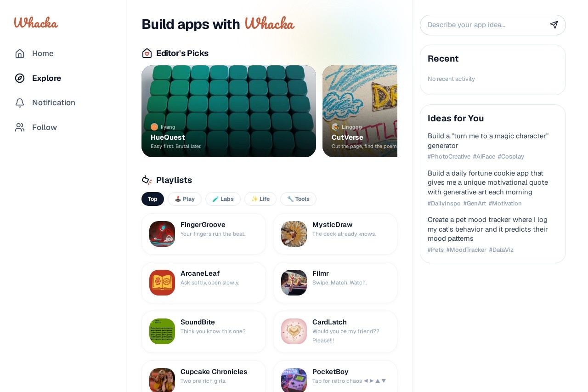Viewport: 588px width, 392px height.
Task: Choose the Tools playlist filter
Action: (x=298, y=199)
